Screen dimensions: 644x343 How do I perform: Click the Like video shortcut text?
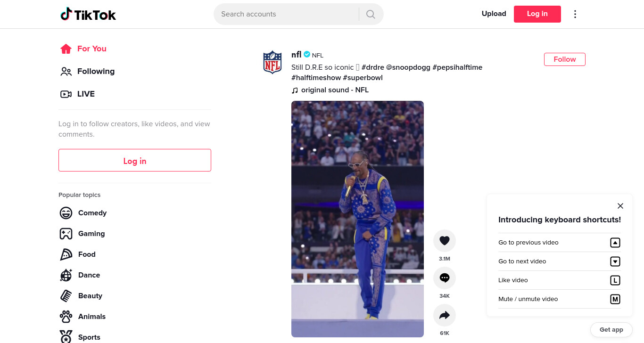point(513,280)
